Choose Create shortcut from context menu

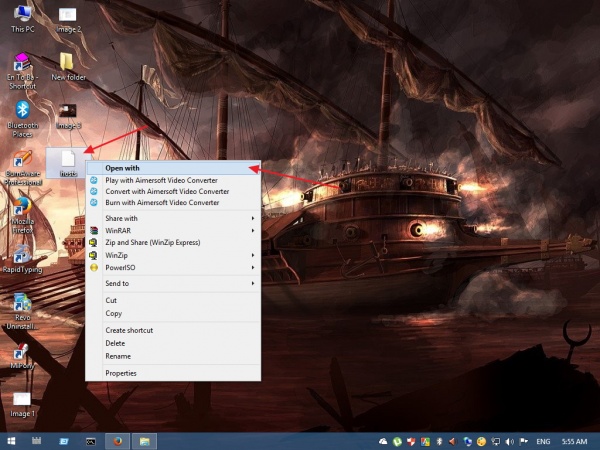(173, 330)
